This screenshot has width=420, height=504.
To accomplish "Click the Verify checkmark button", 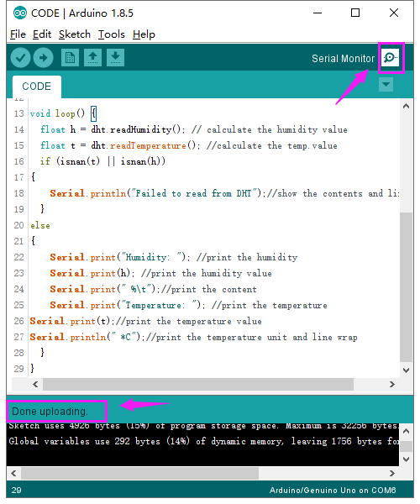I will (x=20, y=58).
